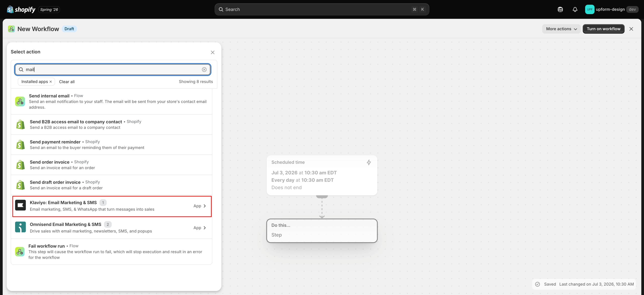Open Omnisend Email Marketing & SMS actions

(x=111, y=228)
